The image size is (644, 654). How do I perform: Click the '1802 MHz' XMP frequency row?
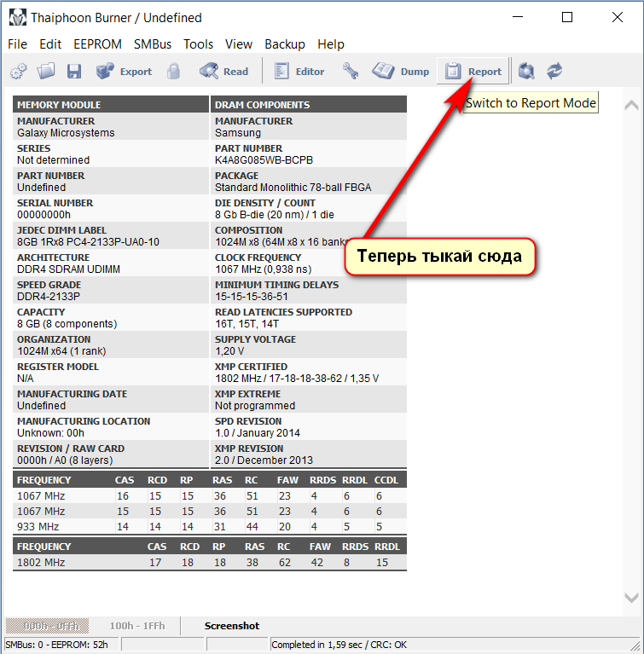point(210,563)
